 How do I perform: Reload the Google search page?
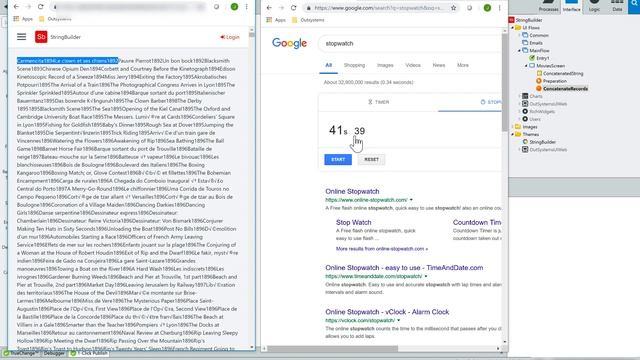pos(293,8)
